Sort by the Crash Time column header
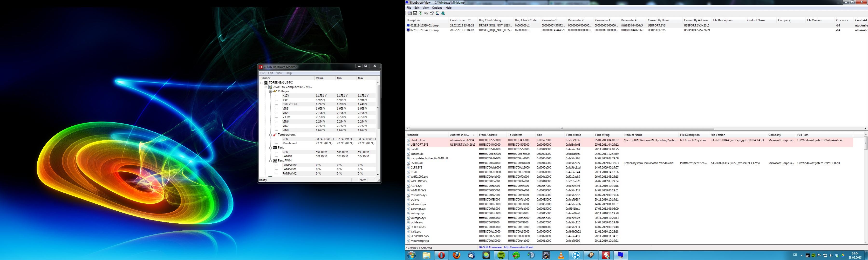Viewport: 868px width, 260px height. coord(457,20)
